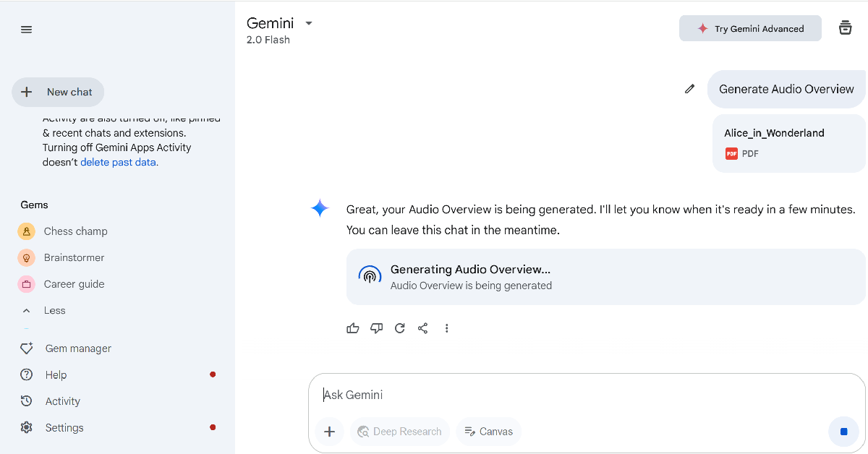The width and height of the screenshot is (868, 454).
Task: Follow the delete past data link
Action: [x=119, y=162]
